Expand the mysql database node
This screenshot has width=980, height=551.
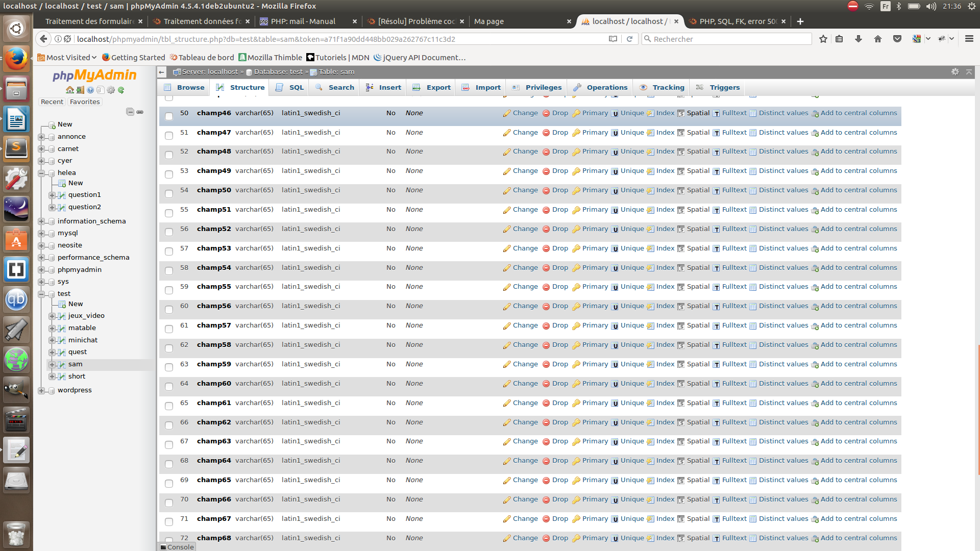coord(41,233)
